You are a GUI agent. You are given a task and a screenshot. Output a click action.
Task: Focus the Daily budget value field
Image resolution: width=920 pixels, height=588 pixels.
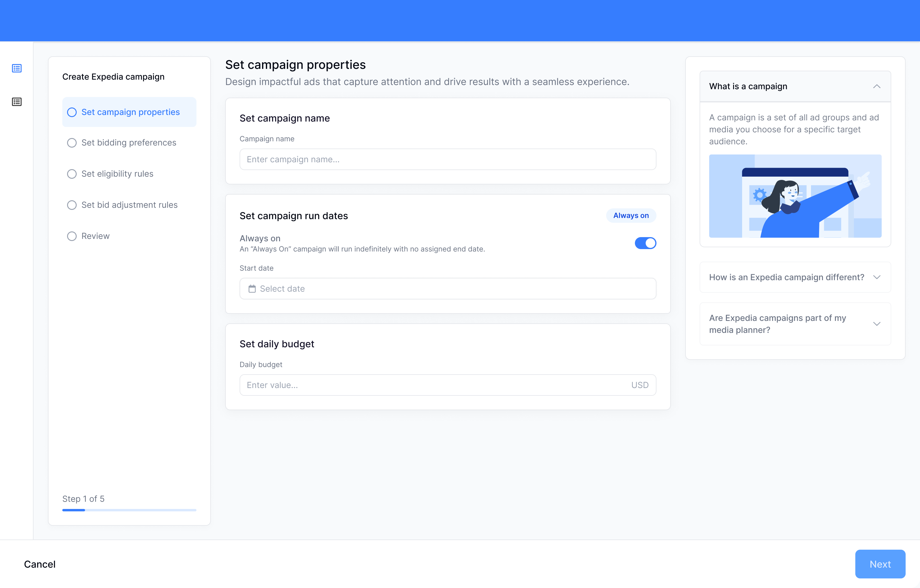click(448, 385)
